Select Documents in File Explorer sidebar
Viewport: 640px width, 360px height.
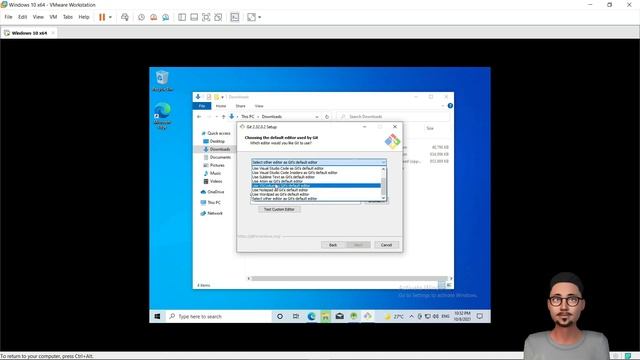click(x=217, y=158)
